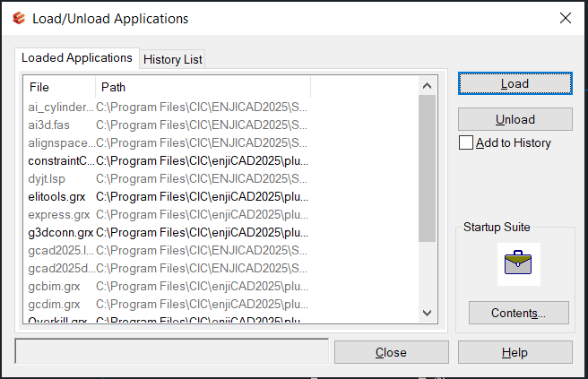Select the Loaded Applications tab
The height and width of the screenshot is (379, 588).
(77, 57)
